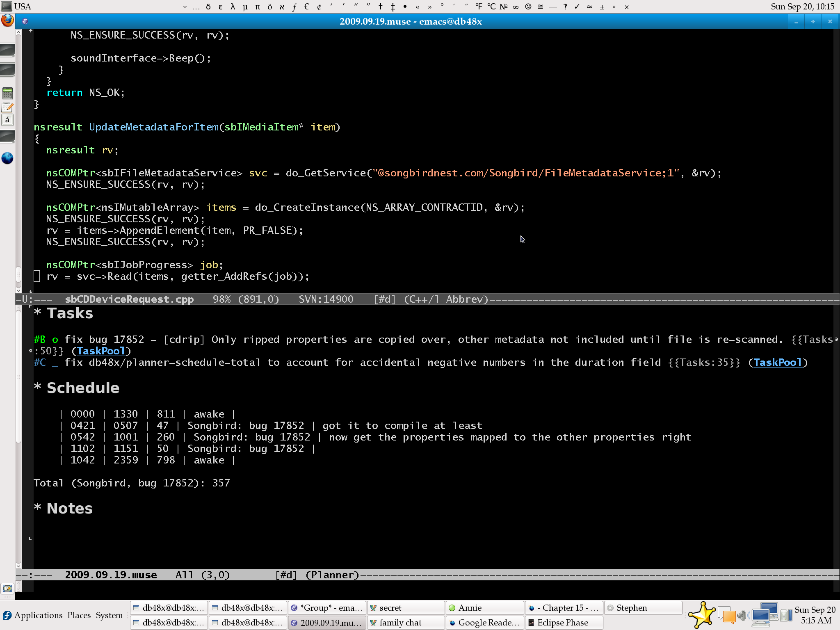Viewport: 840px width, 630px height.
Task: Launch the calculator icon in the side panel
Action: click(x=7, y=93)
